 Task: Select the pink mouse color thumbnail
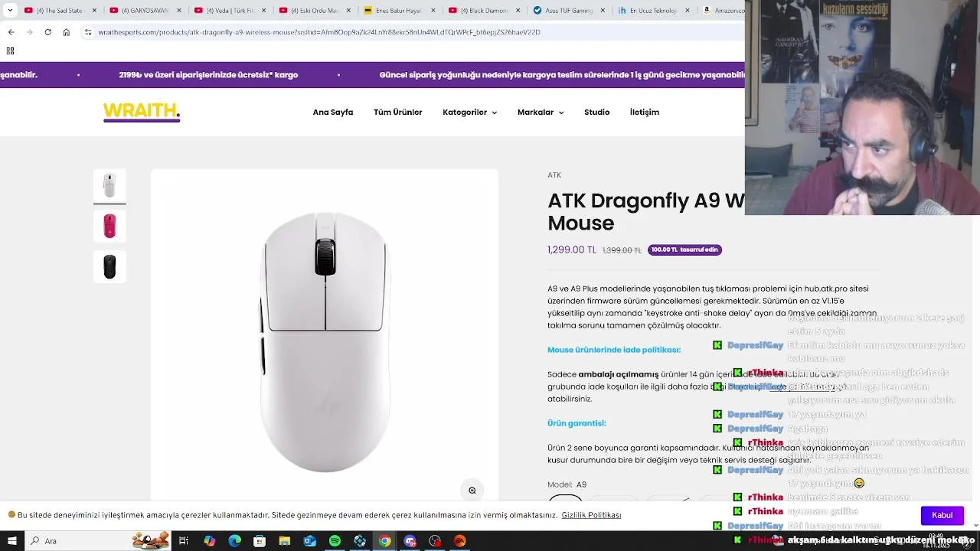pos(109,226)
